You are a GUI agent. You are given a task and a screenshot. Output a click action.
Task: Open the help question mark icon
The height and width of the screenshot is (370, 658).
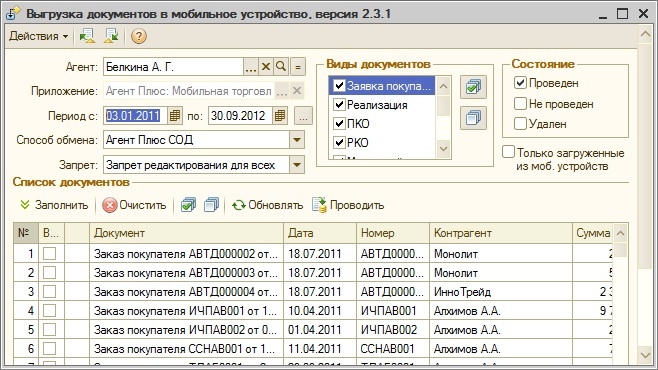tap(138, 36)
